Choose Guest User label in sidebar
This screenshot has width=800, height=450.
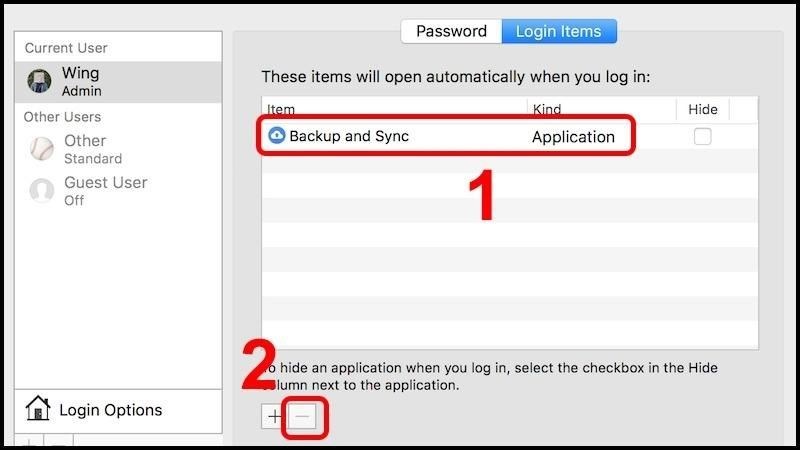(105, 182)
